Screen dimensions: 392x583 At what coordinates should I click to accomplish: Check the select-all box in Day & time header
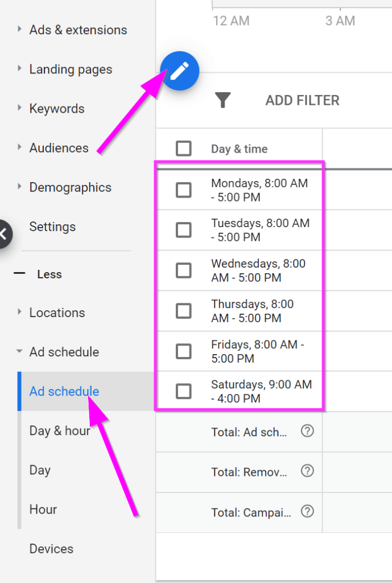tap(184, 149)
